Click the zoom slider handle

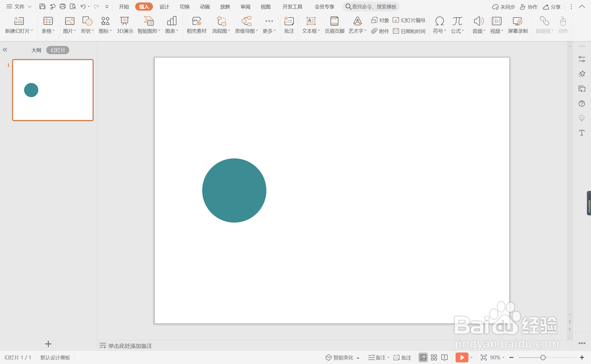543,357
